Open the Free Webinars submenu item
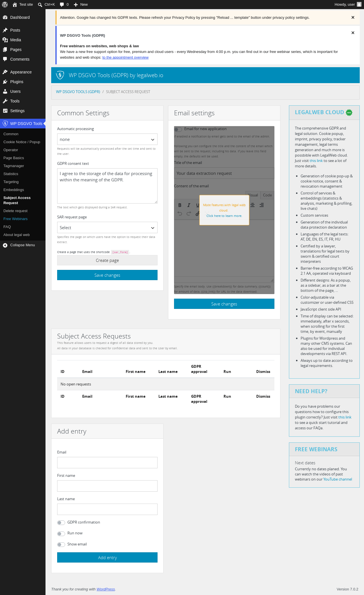364x595 pixels. [x=15, y=219]
